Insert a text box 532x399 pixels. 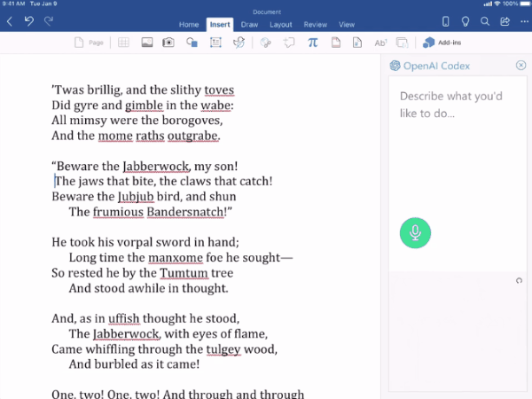coord(215,43)
